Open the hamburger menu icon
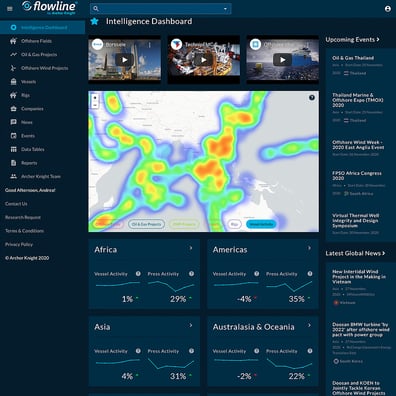Image resolution: width=396 pixels, height=396 pixels. 10,9
